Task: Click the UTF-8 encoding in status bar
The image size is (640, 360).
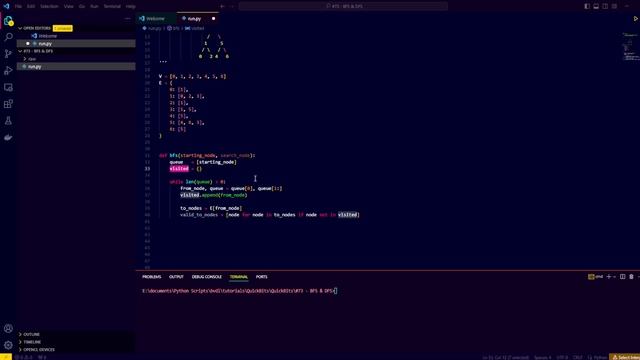Action: point(562,357)
